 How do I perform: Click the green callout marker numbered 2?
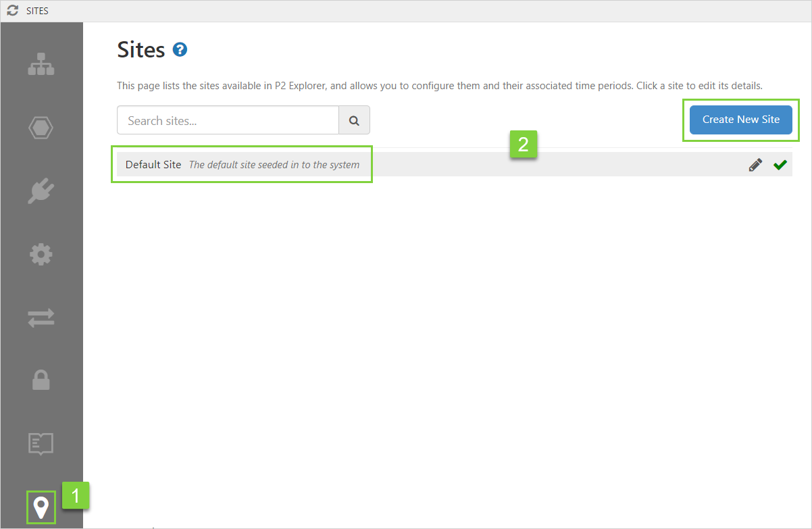click(523, 144)
